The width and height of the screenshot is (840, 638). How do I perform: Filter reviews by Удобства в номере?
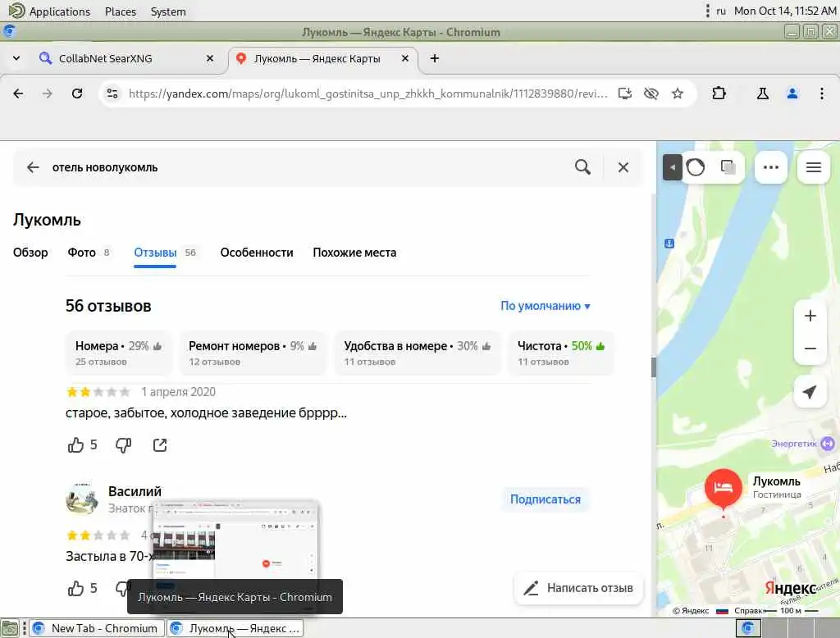pos(418,353)
